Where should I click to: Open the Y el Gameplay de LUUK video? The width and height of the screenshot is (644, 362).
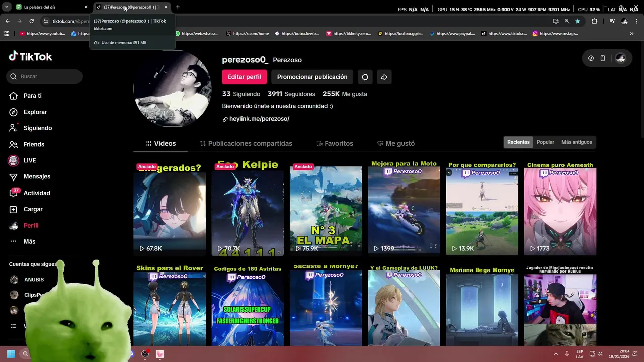point(404,305)
